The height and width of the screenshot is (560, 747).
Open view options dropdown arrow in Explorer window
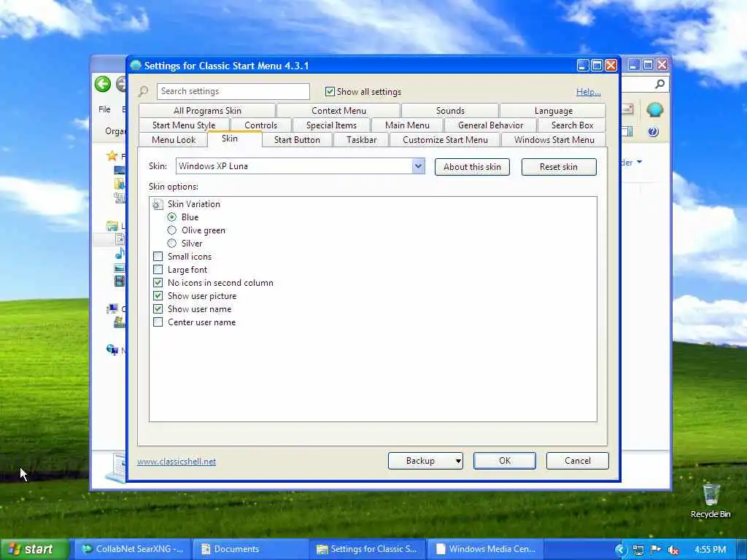coord(639,163)
